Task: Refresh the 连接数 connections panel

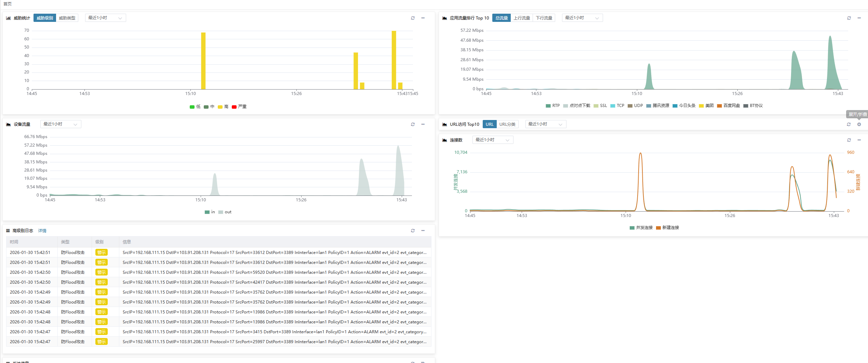Action: tap(849, 140)
